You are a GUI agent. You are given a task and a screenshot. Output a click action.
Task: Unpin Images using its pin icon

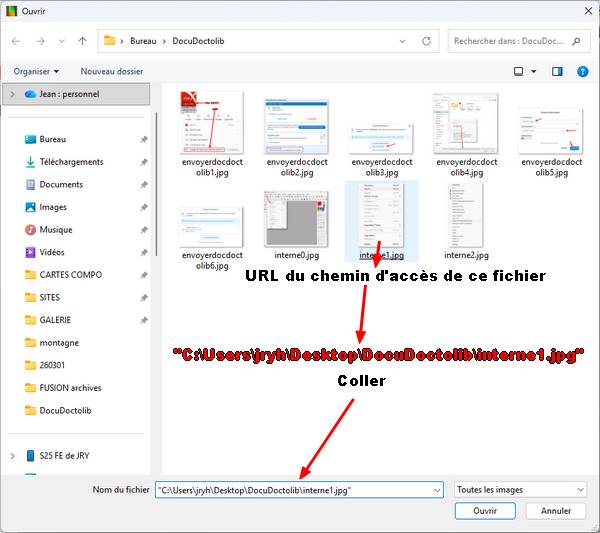(x=144, y=207)
